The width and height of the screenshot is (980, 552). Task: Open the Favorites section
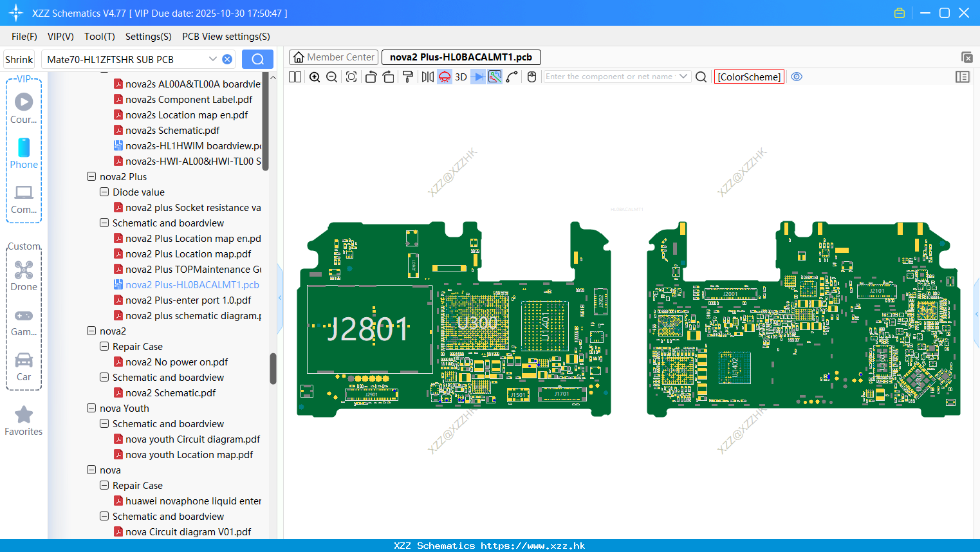point(24,421)
